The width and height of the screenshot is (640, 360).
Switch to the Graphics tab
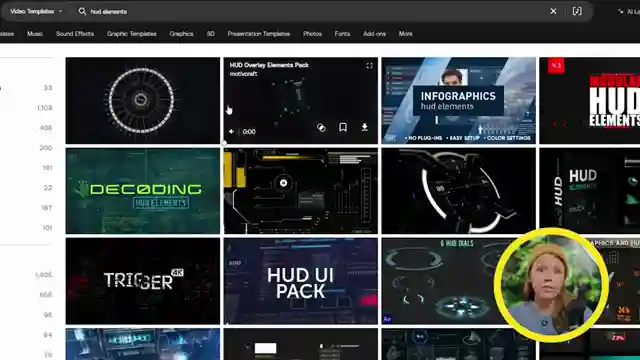point(182,34)
